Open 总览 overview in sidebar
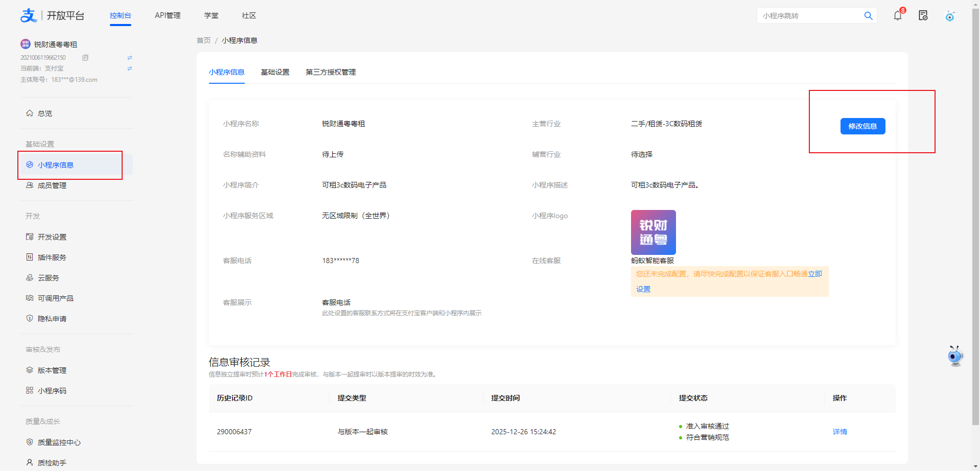The image size is (980, 471). 45,113
